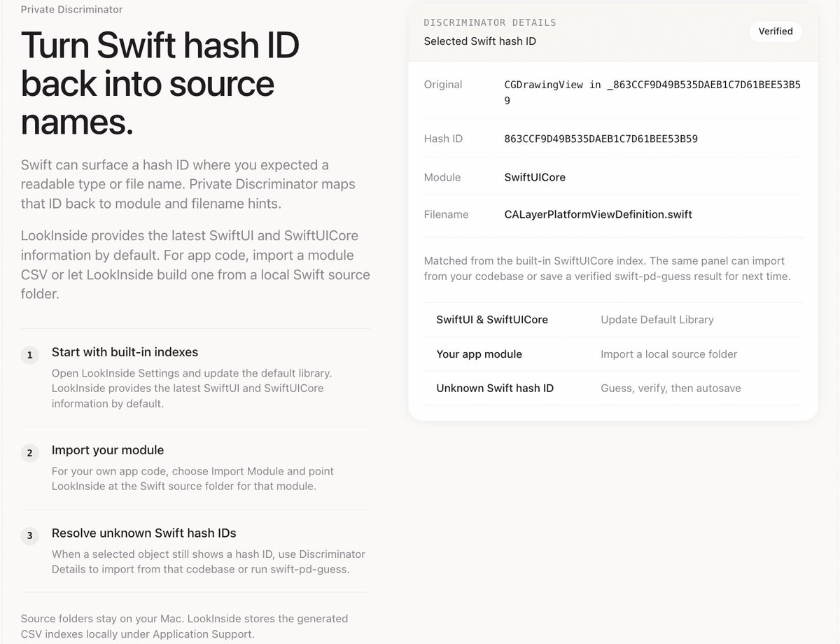Select the SwiftUICore module value
Screen dimensions: 840x644
point(535,177)
